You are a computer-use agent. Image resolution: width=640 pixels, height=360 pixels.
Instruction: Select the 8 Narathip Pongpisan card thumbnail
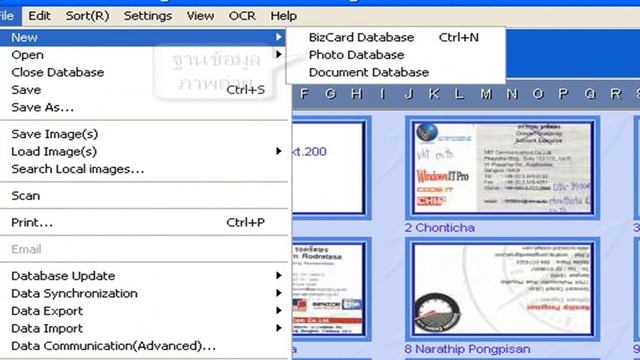coord(502,289)
